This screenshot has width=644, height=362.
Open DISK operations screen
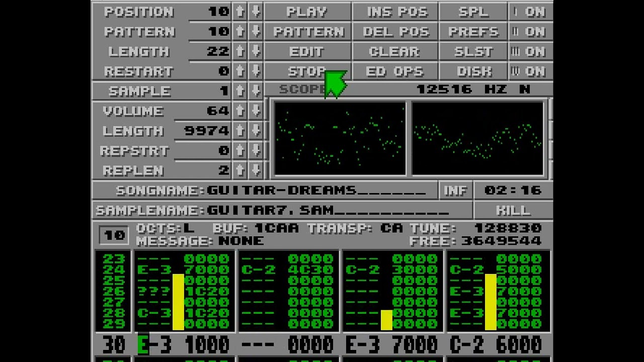tap(473, 71)
